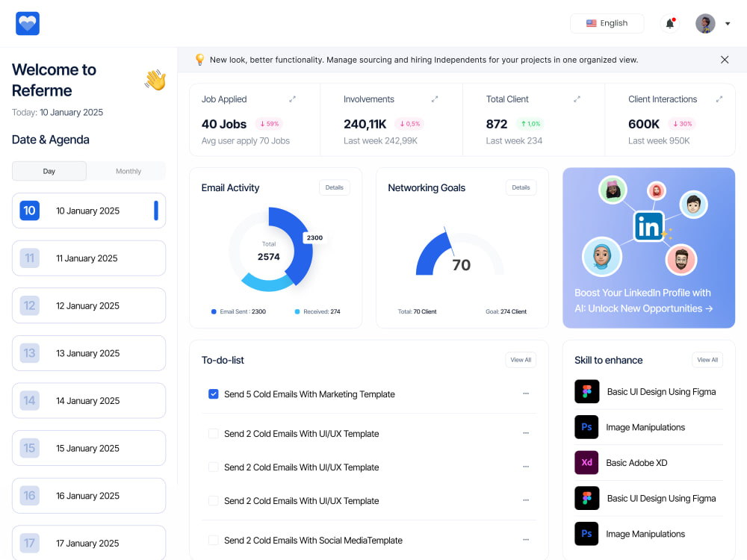
Task: Click the 30% decrease badge
Action: [682, 124]
